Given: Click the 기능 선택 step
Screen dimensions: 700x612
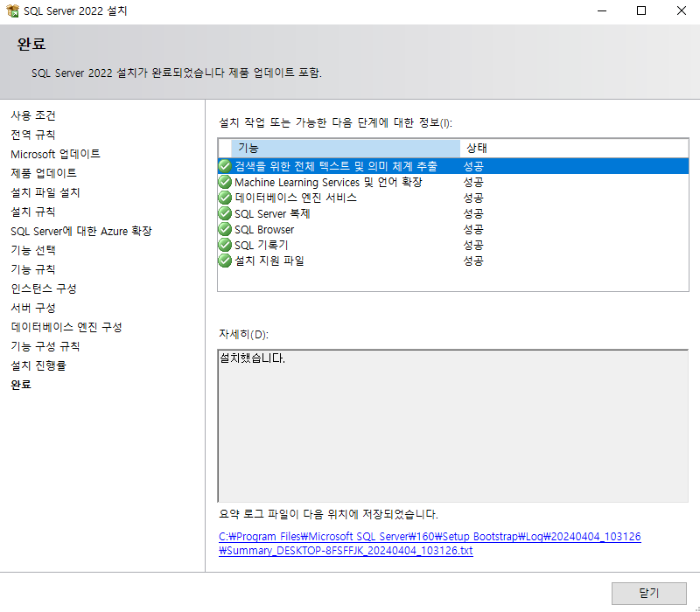Looking at the screenshot, I should click(x=33, y=250).
